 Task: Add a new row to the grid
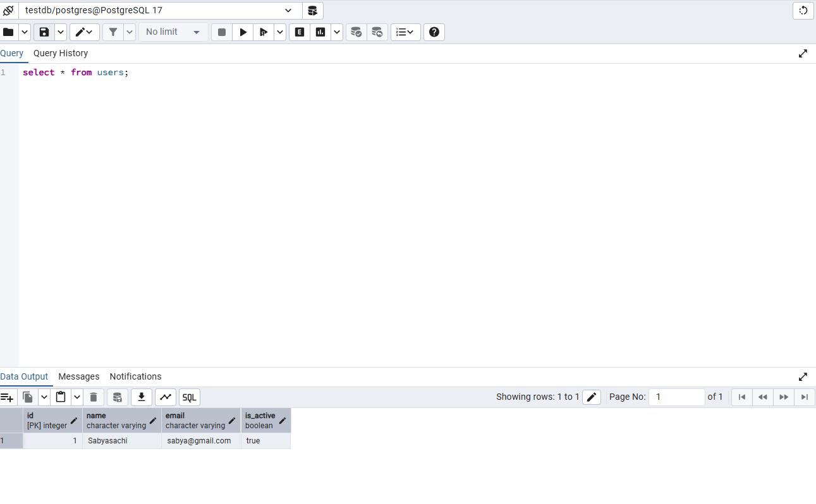point(8,397)
